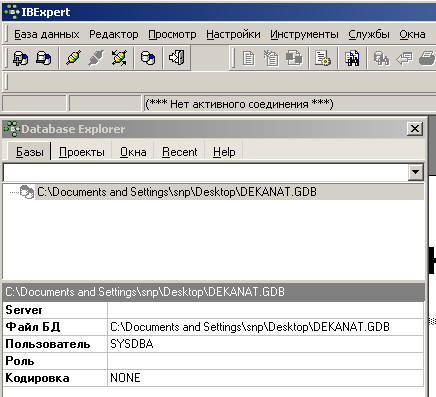Click the Кодировка property label
The image size is (436, 397).
point(37,378)
